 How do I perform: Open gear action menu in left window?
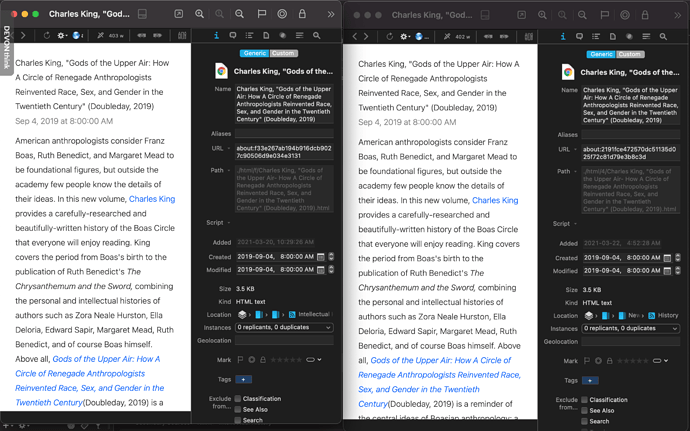[x=62, y=36]
